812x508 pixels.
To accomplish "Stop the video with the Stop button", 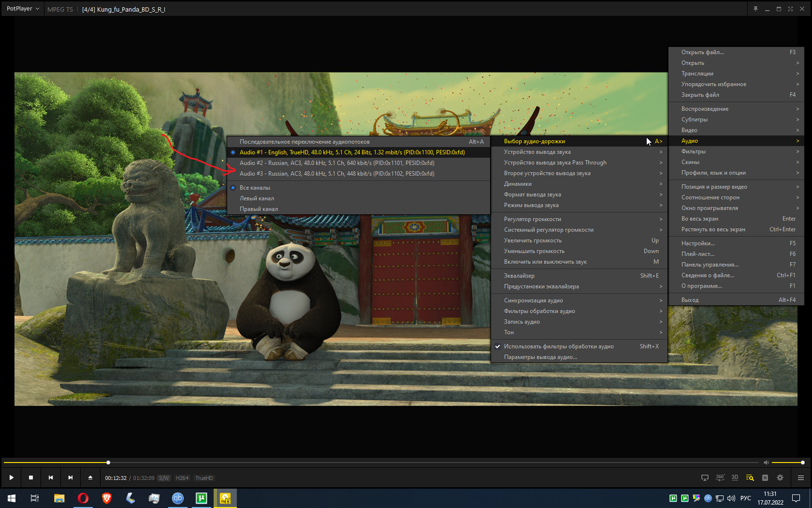I will [31, 478].
